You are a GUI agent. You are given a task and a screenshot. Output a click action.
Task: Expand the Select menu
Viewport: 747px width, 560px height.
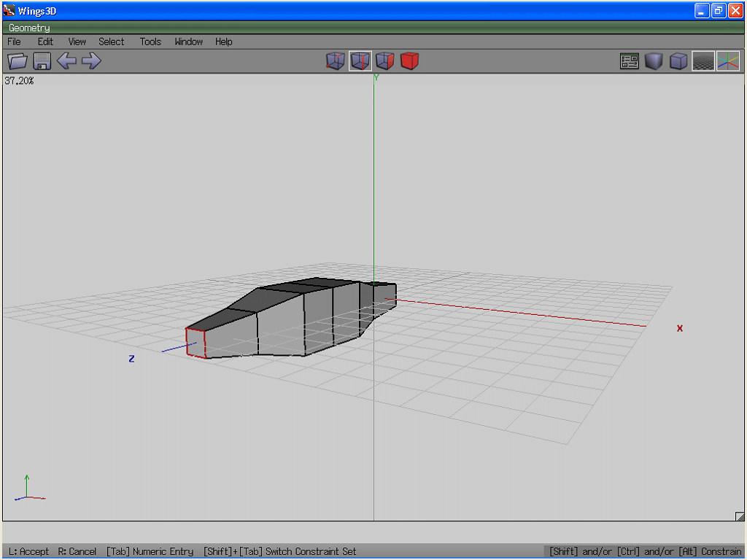tap(112, 42)
